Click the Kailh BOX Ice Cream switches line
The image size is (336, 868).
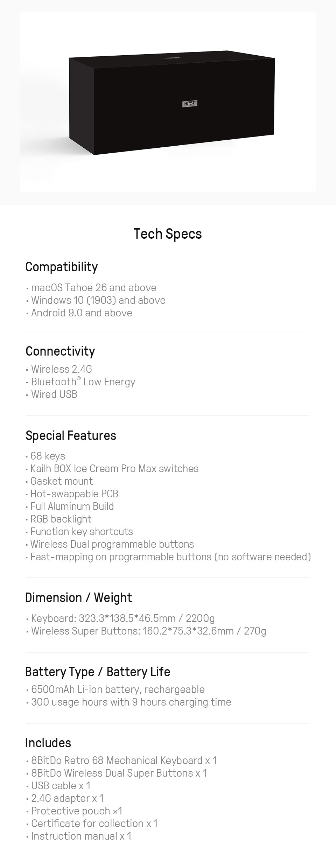114,469
